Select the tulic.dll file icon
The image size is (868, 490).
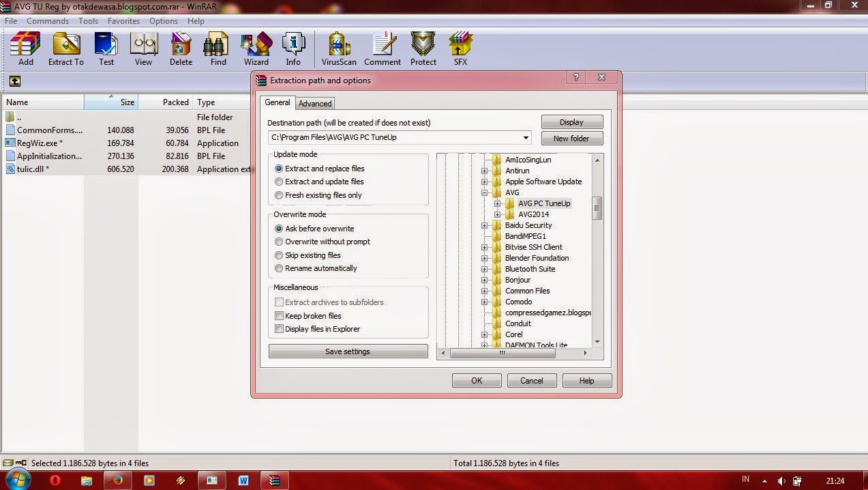pyautogui.click(x=10, y=169)
